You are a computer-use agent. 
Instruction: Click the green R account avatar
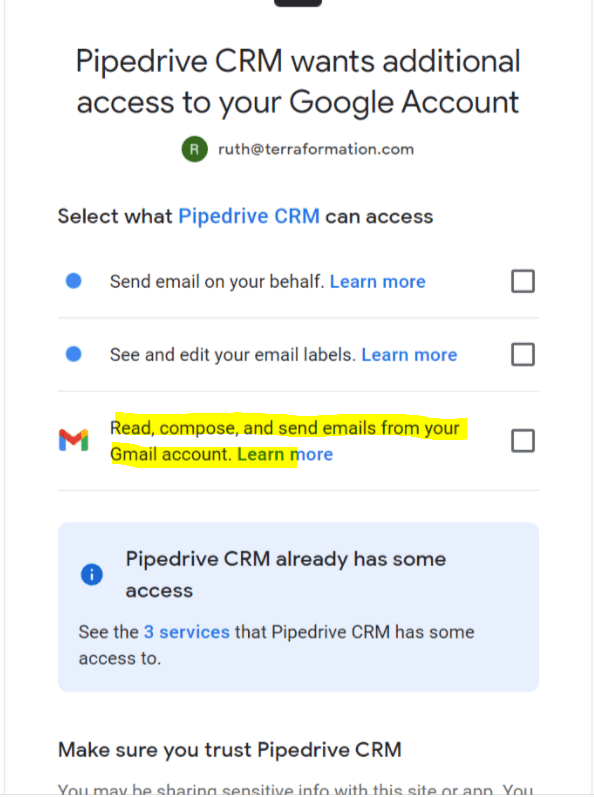(x=195, y=149)
